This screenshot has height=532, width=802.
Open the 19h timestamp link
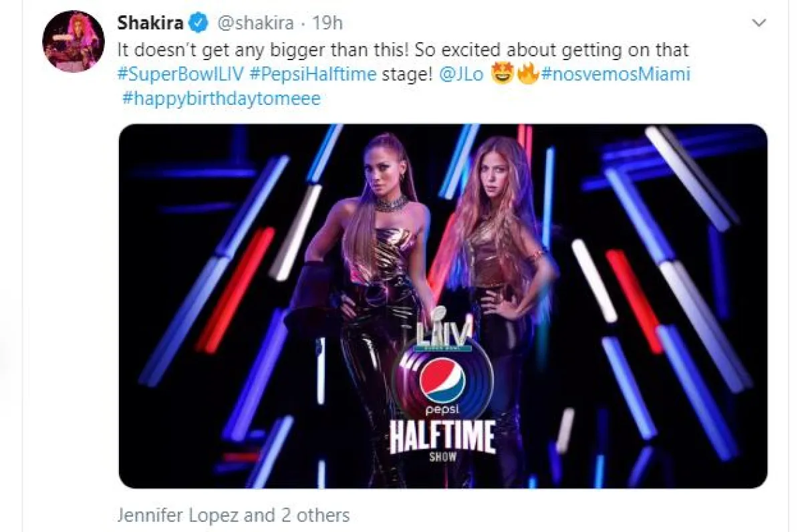(x=327, y=23)
